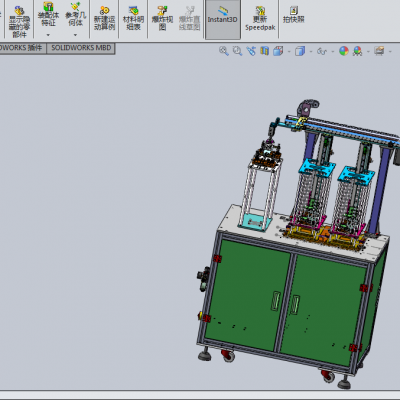This screenshot has height=400, width=400.
Task: Toggle the Instant3D button
Action: point(222,19)
